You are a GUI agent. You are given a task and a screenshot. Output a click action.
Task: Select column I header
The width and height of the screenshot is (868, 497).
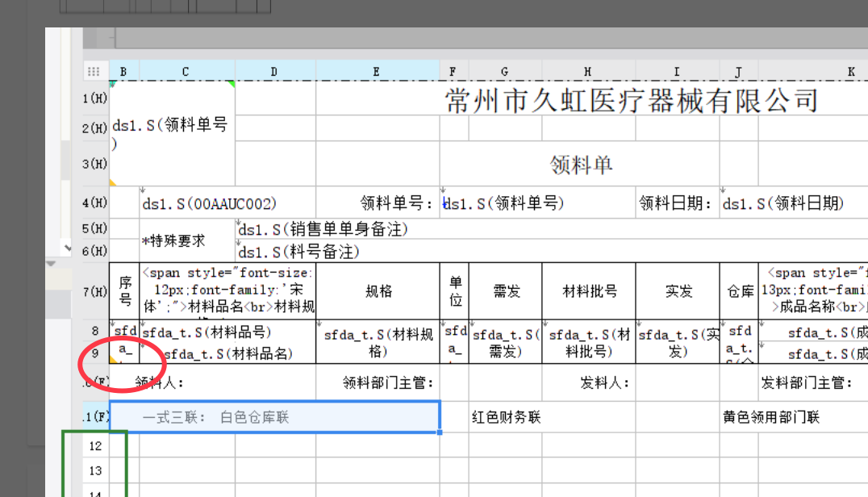click(677, 71)
